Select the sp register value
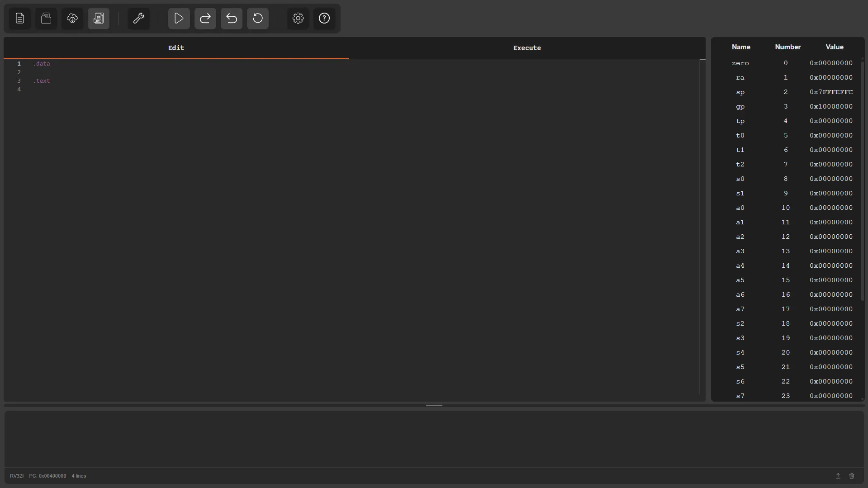This screenshot has width=868, height=488. click(831, 92)
